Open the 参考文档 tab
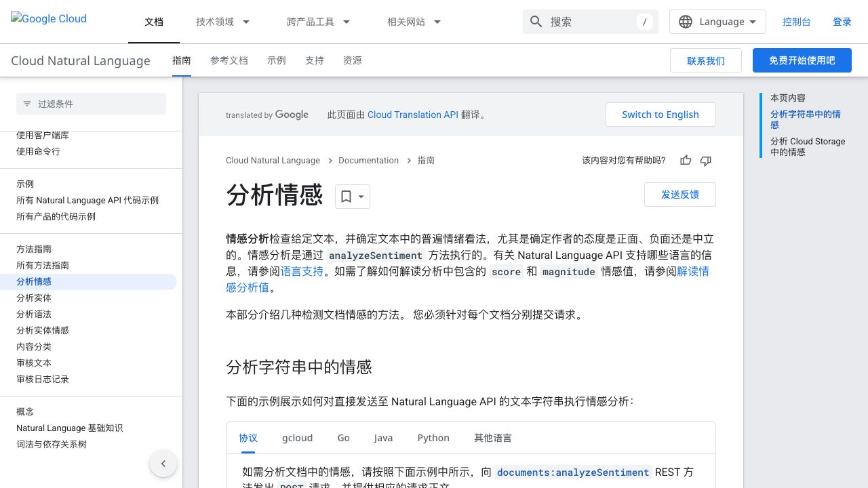The height and width of the screenshot is (488, 868). click(x=229, y=60)
